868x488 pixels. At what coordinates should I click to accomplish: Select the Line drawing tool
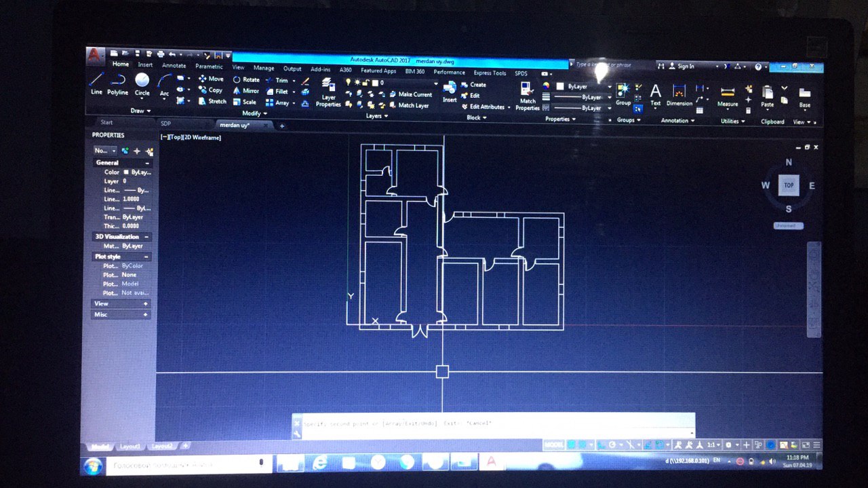click(96, 84)
